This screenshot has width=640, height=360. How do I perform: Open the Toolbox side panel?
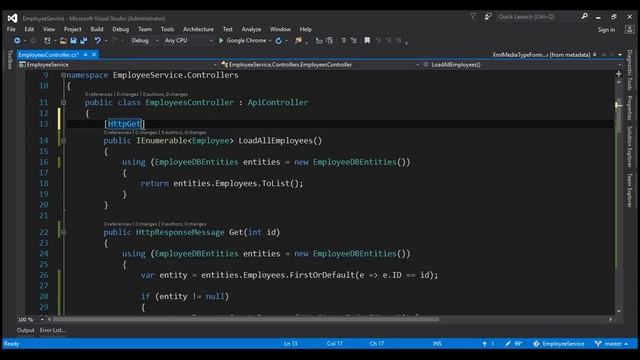10,60
